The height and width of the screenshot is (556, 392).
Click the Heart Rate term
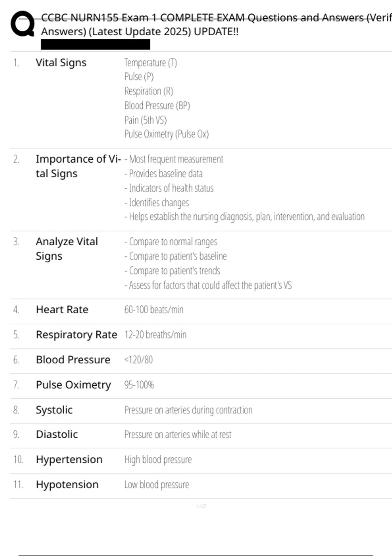click(62, 309)
